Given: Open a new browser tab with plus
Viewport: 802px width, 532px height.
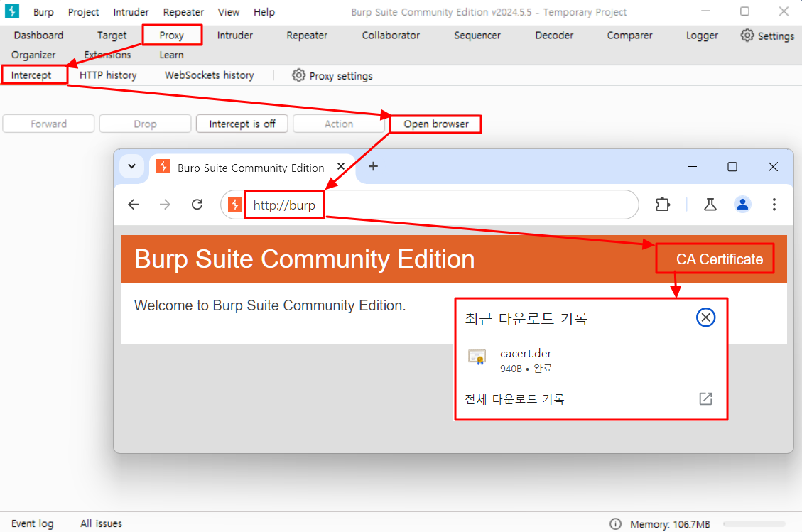Looking at the screenshot, I should point(373,166).
